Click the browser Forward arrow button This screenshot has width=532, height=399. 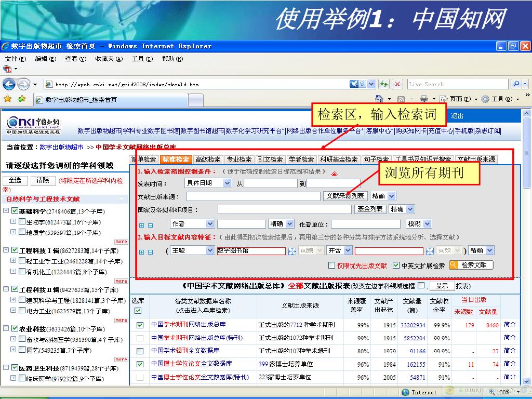click(x=23, y=84)
